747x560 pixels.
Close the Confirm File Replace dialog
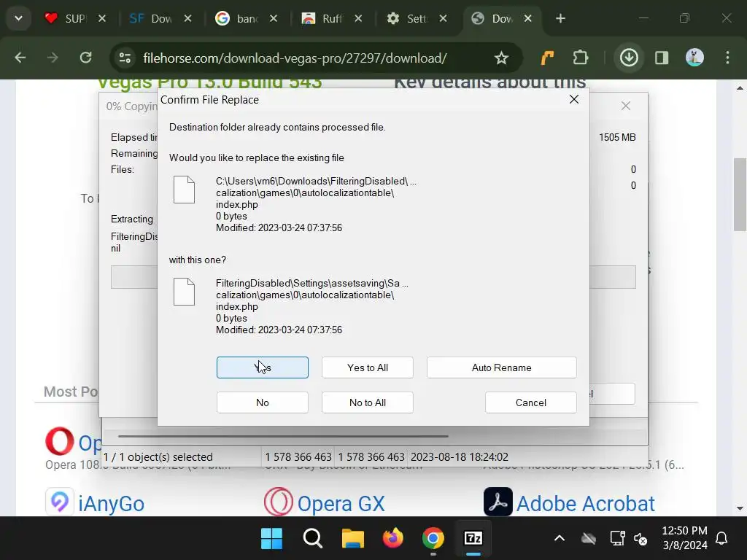pos(574,99)
